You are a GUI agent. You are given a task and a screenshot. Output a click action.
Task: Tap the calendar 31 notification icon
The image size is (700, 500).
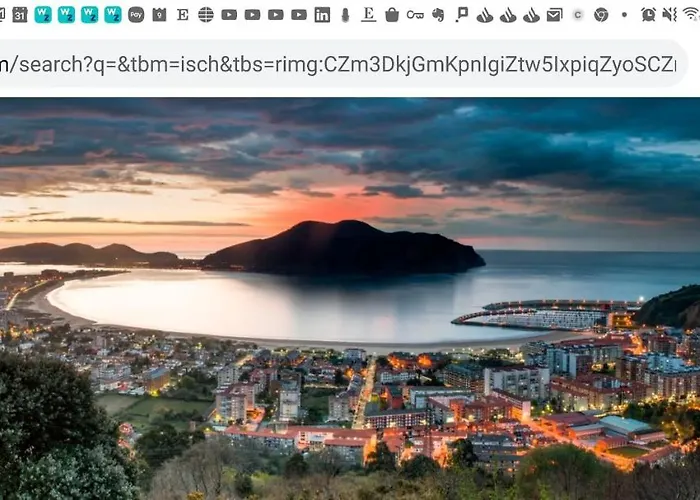point(20,15)
